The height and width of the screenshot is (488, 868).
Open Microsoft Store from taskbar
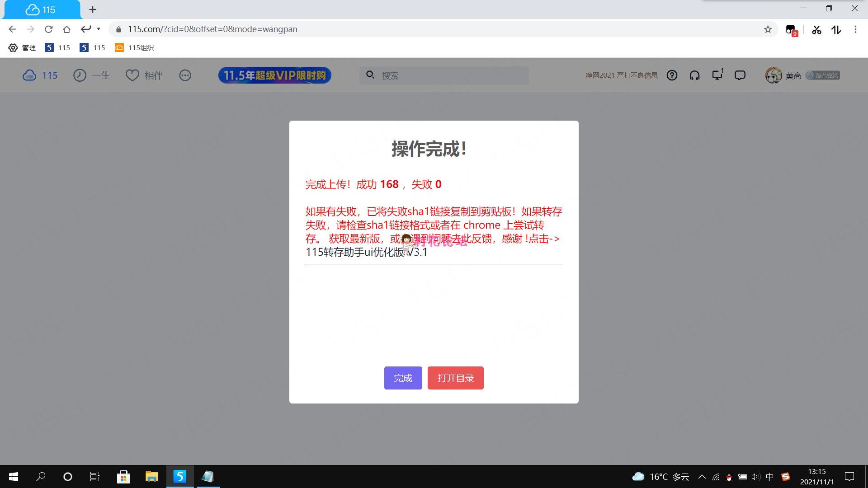point(123,476)
